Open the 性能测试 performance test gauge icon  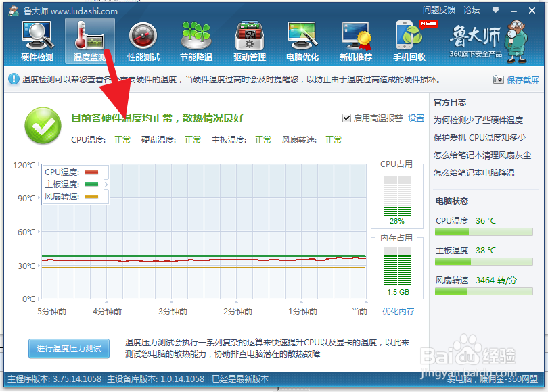[143, 41]
